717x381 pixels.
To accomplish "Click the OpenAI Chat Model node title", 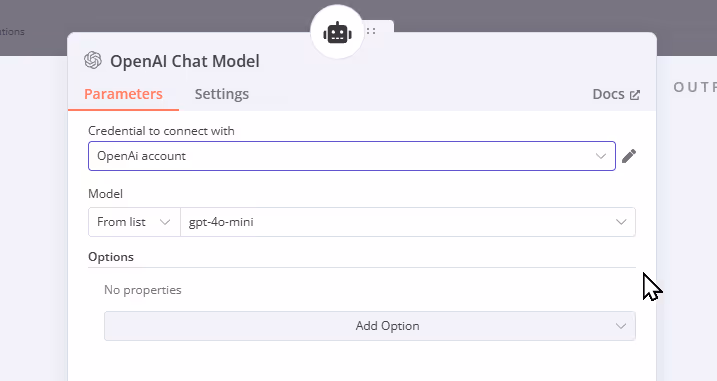I will click(x=185, y=61).
